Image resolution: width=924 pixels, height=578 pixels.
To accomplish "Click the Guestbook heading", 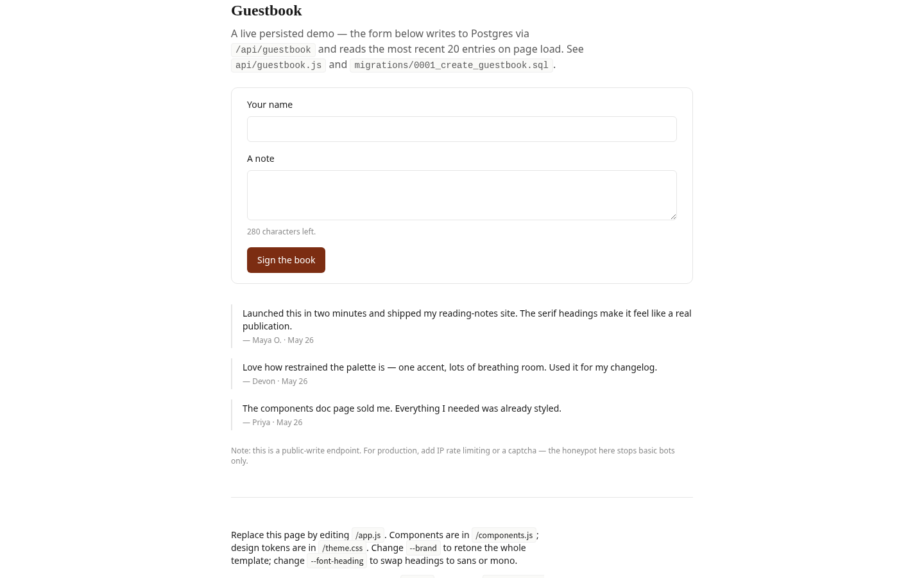I will pyautogui.click(x=266, y=10).
